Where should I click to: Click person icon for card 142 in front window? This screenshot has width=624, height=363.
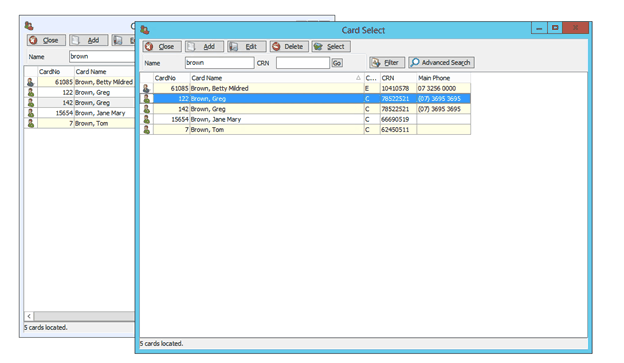click(146, 109)
